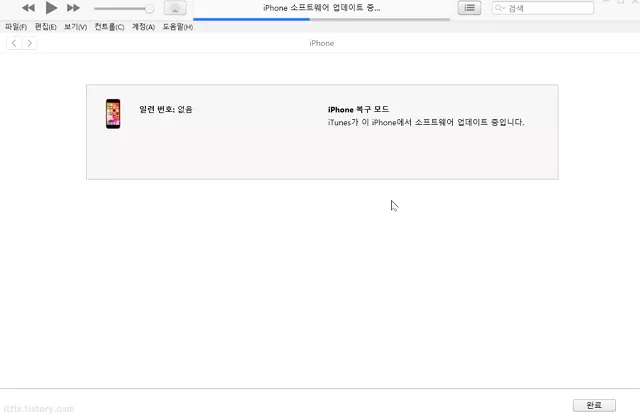640x420 pixels.
Task: Click the software update progress bar
Action: coord(322,19)
